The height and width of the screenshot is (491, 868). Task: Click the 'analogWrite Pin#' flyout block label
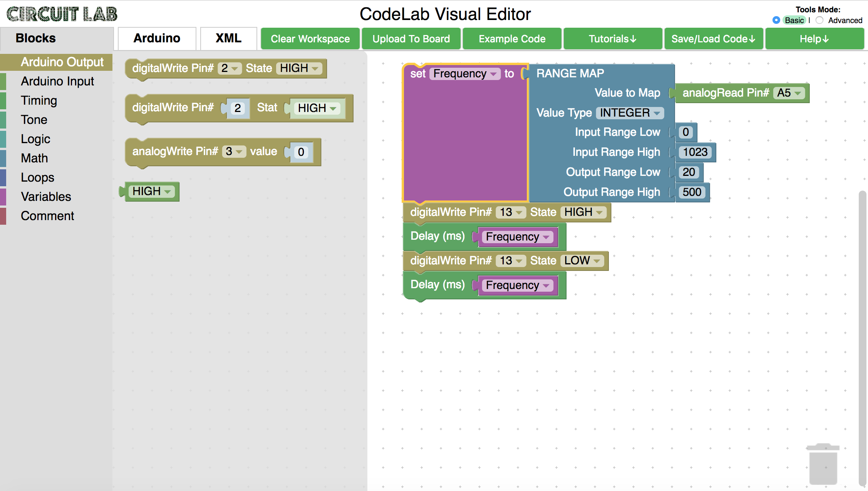pyautogui.click(x=175, y=151)
